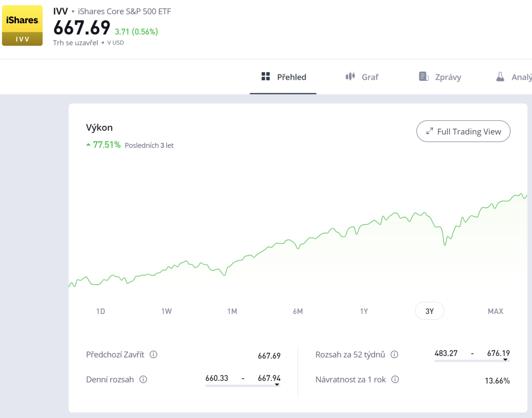532x418 pixels.
Task: Click the Přehled grid icon
Action: click(265, 76)
